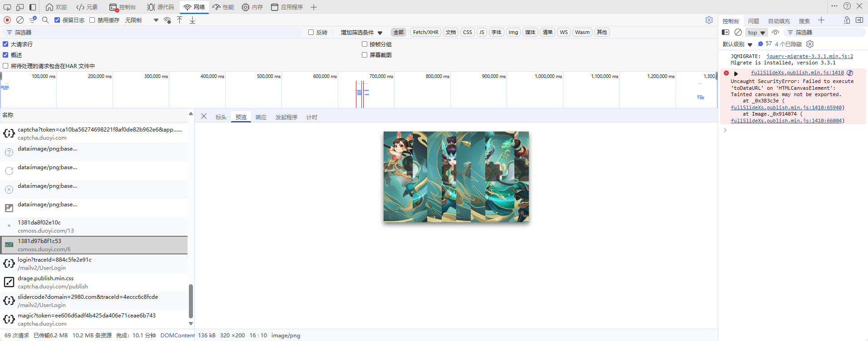Expand the error stack trace triangle

pyautogui.click(x=736, y=73)
